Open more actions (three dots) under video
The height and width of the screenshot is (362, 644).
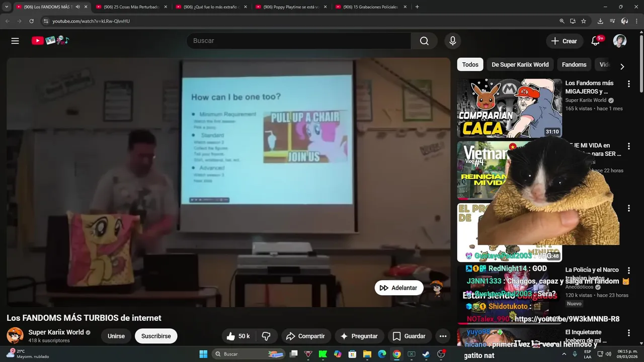443,336
